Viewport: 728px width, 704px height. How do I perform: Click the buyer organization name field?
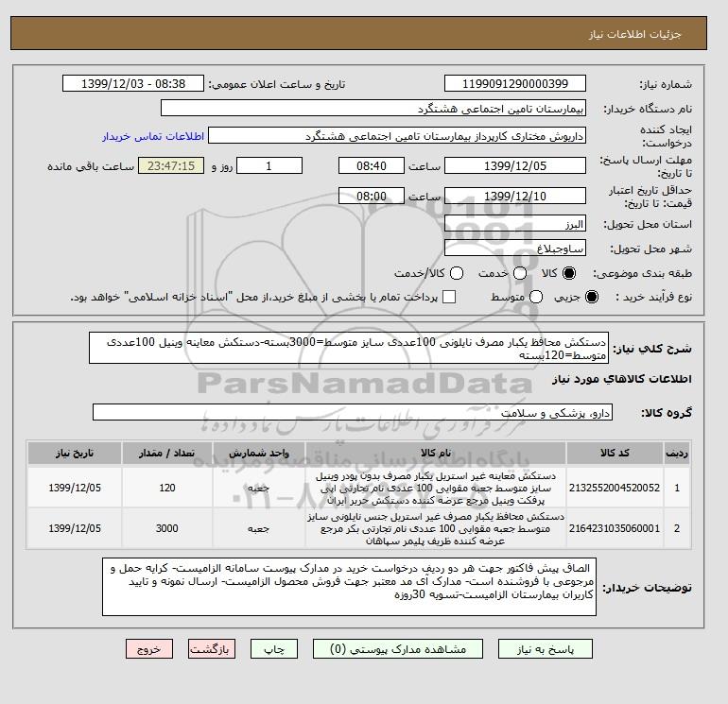pyautogui.click(x=373, y=108)
